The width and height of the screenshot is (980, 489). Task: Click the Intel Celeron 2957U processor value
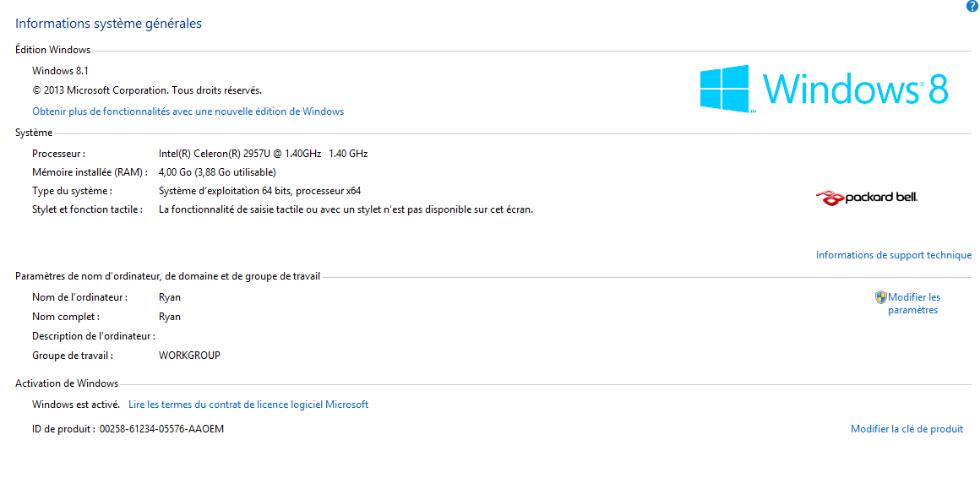(x=263, y=153)
